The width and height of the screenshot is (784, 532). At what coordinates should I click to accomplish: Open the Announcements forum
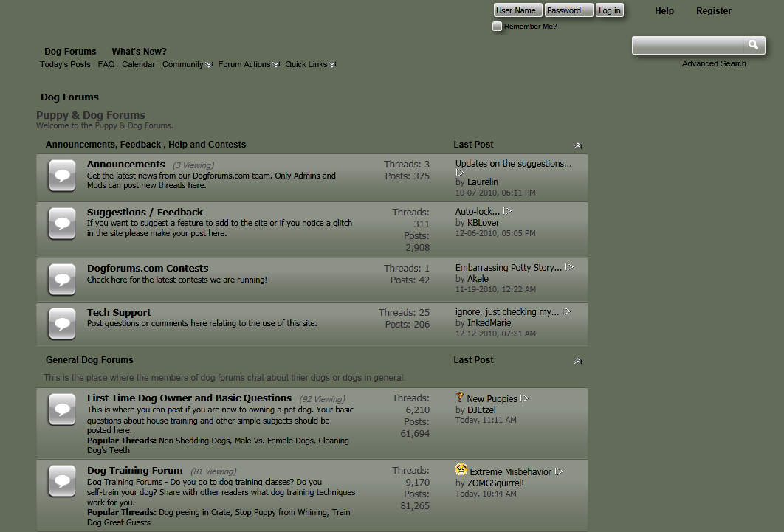tap(126, 164)
